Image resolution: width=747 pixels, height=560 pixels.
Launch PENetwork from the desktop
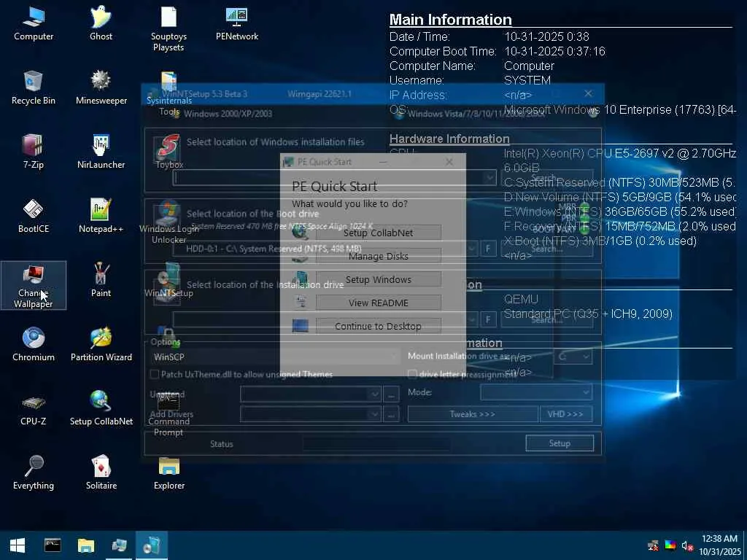click(x=237, y=24)
